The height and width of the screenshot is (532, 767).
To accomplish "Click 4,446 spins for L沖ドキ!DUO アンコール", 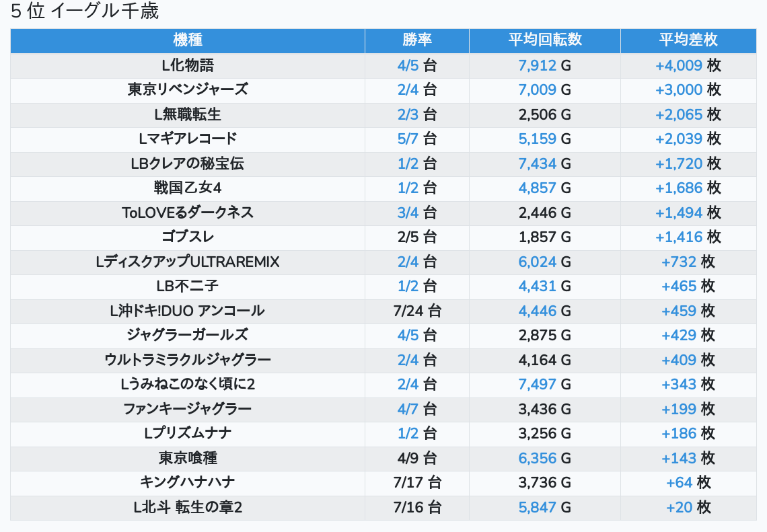I will (x=538, y=311).
